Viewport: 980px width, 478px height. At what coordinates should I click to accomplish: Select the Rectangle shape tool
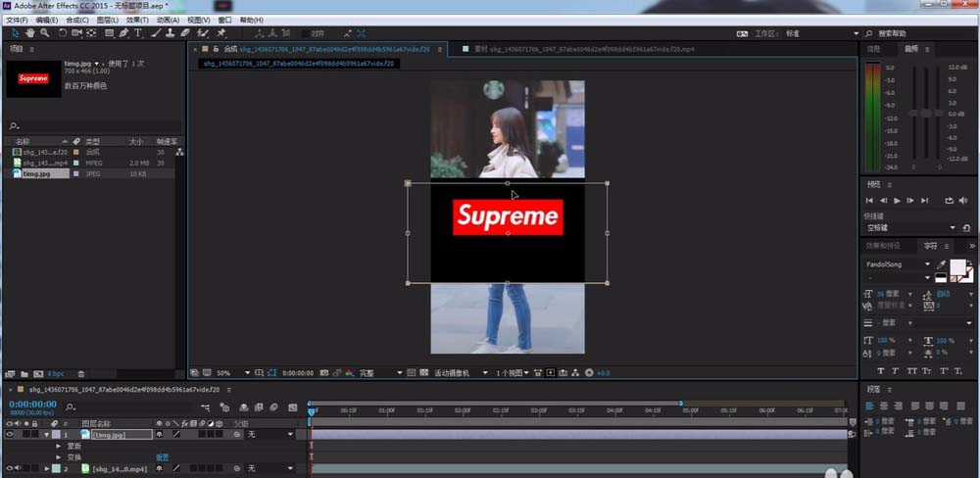tap(110, 33)
